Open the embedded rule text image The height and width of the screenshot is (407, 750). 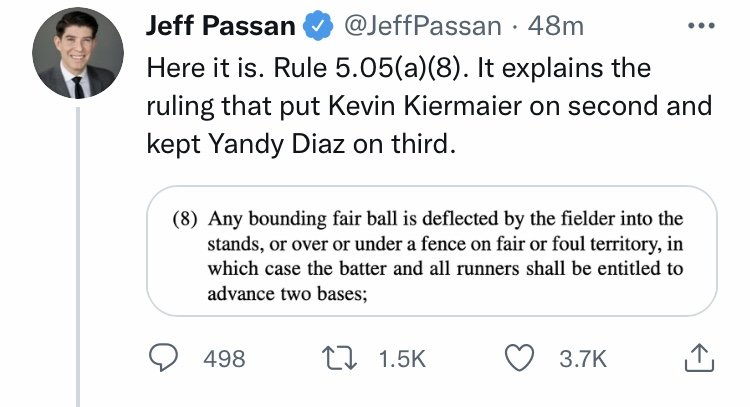431,251
